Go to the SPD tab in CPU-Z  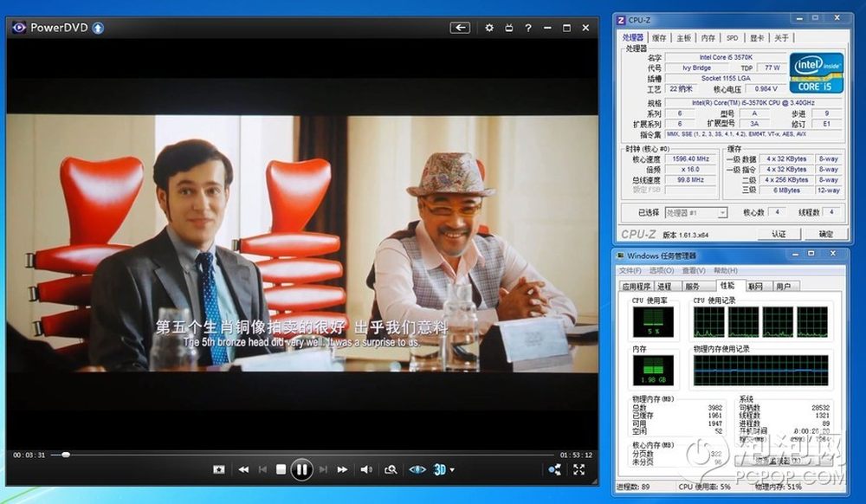tap(732, 37)
